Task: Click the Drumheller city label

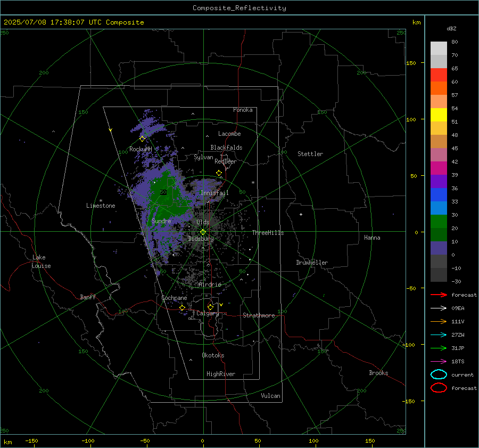Action: (x=312, y=263)
